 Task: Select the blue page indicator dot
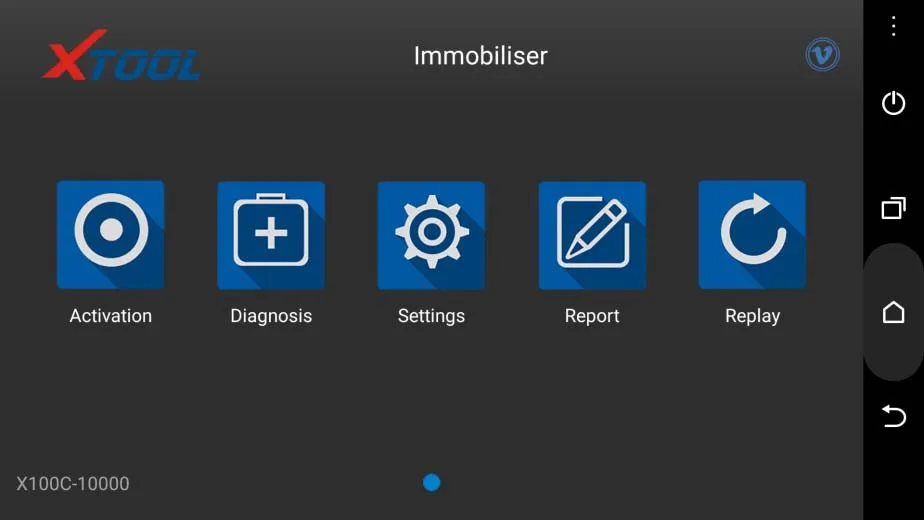click(431, 482)
